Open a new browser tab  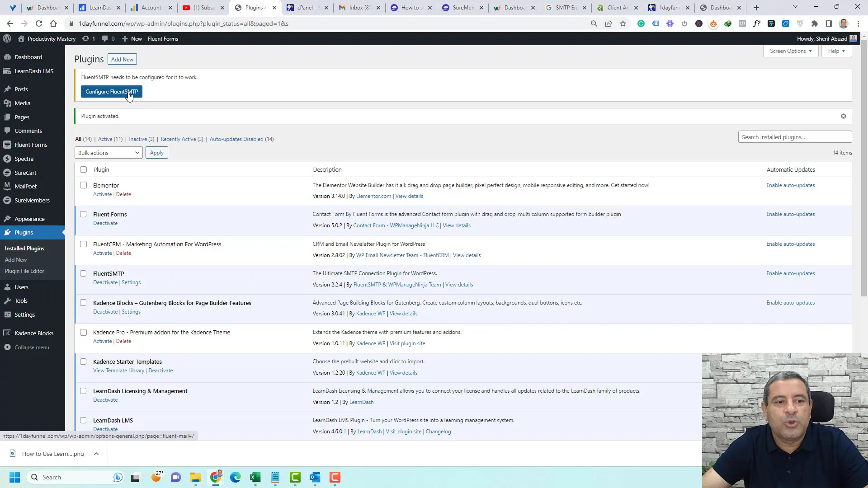756,8
